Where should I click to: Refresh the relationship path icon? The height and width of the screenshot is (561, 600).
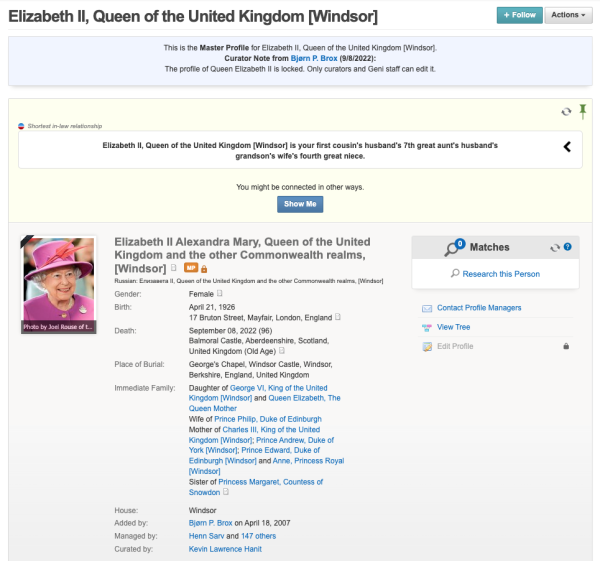(566, 112)
